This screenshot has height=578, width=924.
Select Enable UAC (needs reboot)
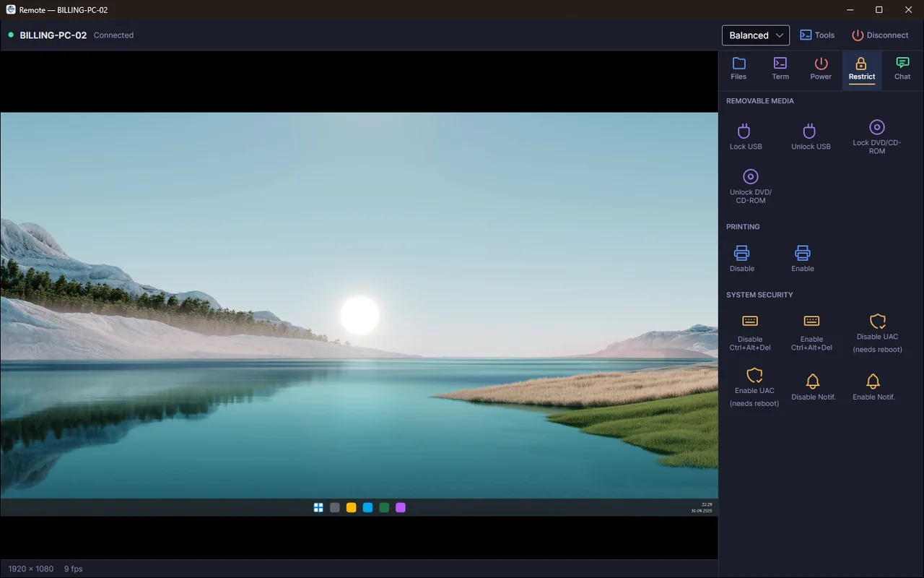point(754,387)
